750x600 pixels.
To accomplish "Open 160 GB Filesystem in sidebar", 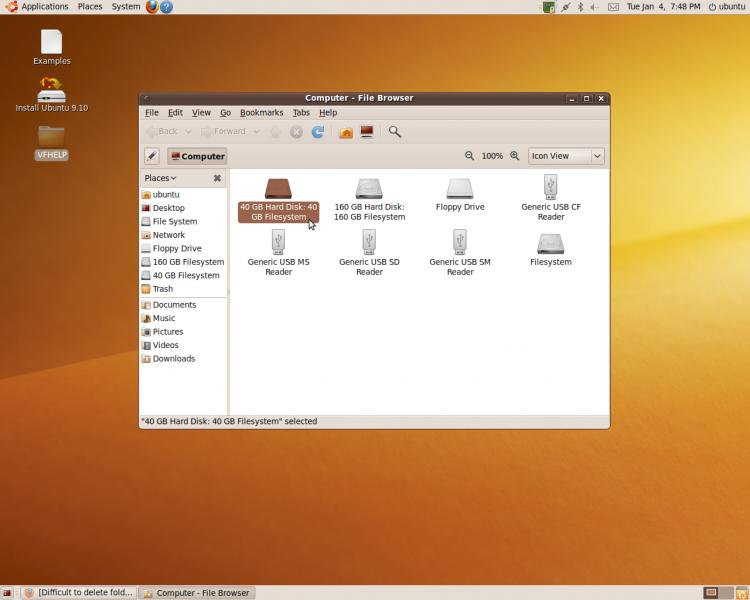I will (x=183, y=262).
